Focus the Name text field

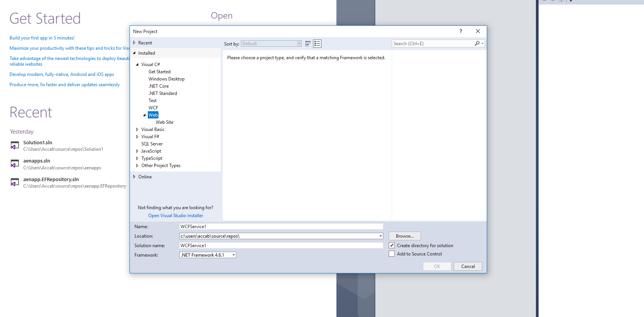tap(281, 227)
